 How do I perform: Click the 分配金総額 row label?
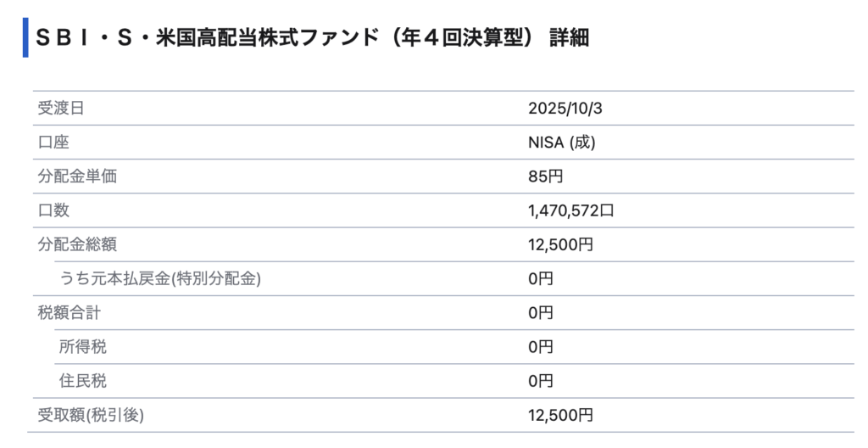(x=77, y=244)
